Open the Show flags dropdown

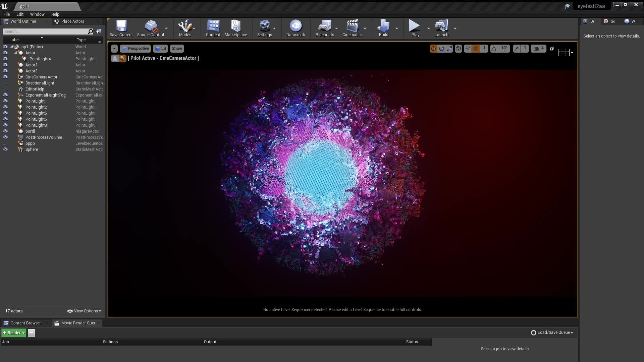[177, 49]
